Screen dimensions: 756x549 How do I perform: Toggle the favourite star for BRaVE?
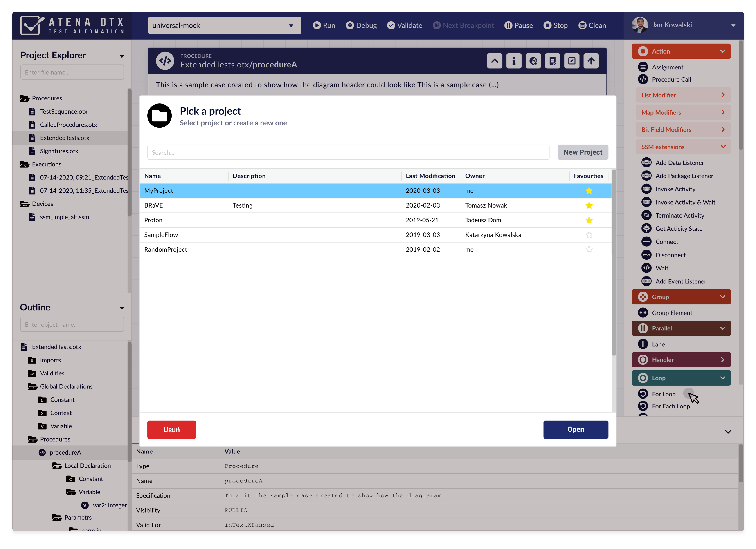pos(589,205)
